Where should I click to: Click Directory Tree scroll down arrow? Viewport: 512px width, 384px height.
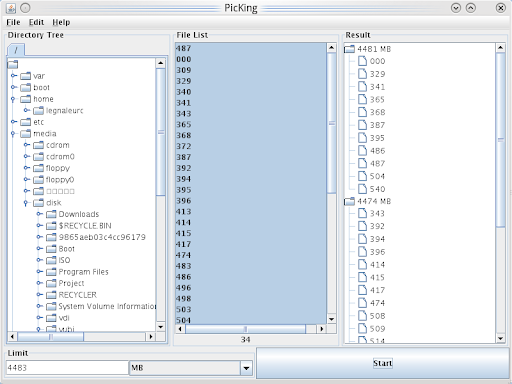click(x=161, y=327)
